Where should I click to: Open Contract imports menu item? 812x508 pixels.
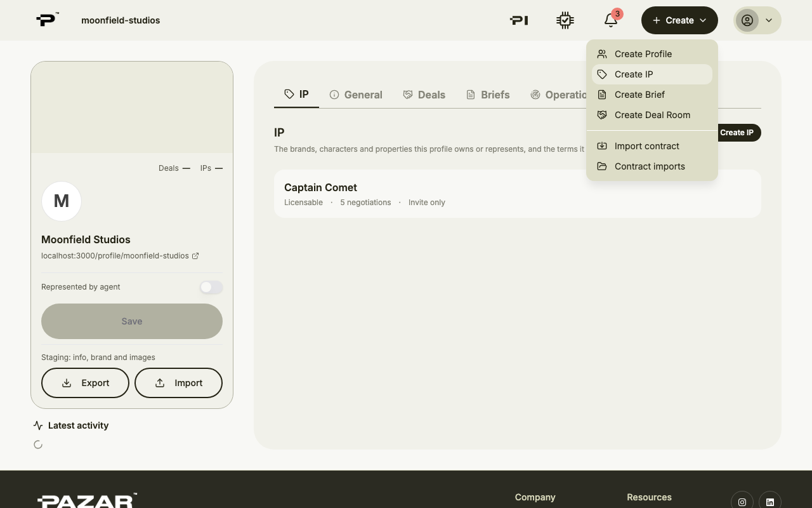tap(652, 166)
